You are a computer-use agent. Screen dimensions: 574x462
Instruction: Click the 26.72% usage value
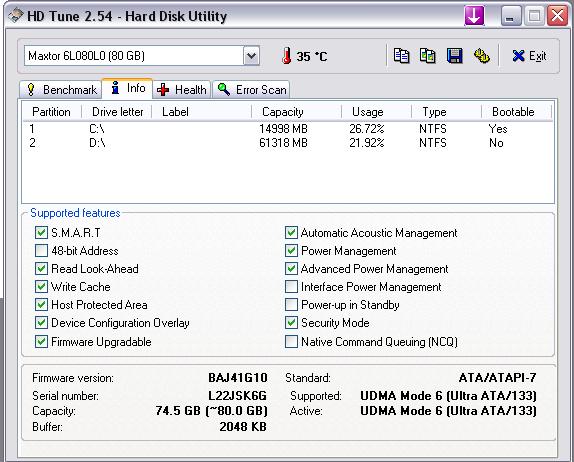367,129
